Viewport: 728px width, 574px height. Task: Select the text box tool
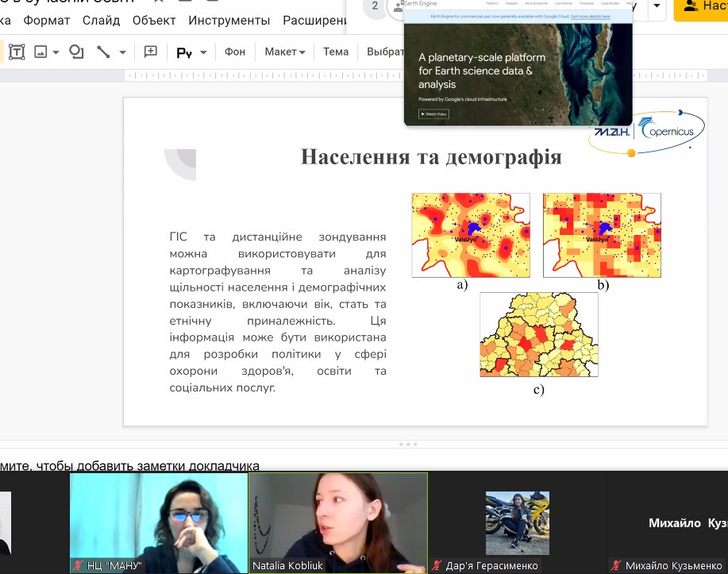[x=17, y=52]
